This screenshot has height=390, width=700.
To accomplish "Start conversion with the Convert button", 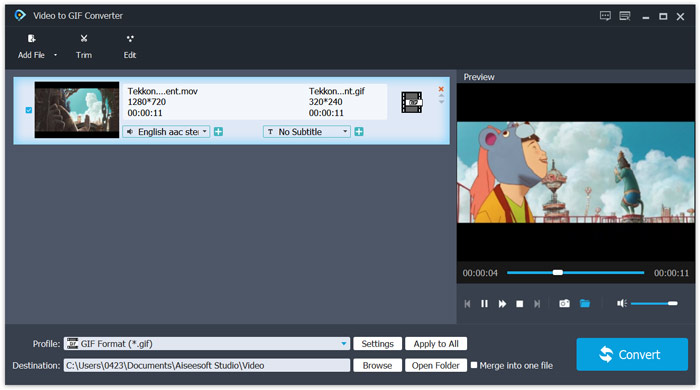I will click(x=632, y=354).
